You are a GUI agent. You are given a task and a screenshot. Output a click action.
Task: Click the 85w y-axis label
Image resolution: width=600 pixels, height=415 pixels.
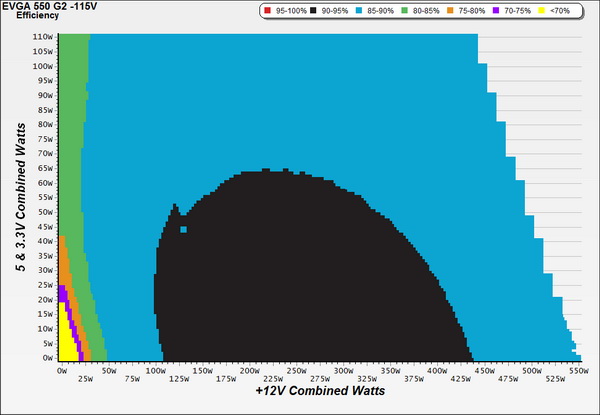(45, 110)
